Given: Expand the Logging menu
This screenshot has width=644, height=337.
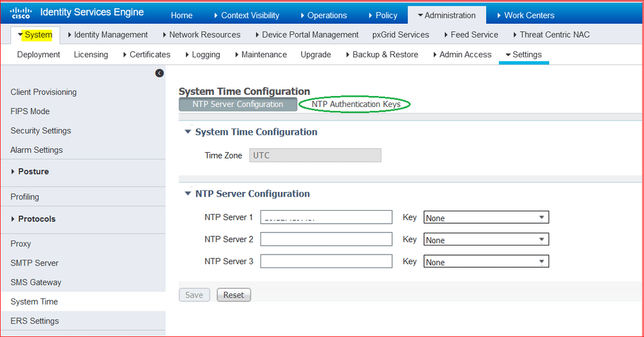Looking at the screenshot, I should 202,55.
